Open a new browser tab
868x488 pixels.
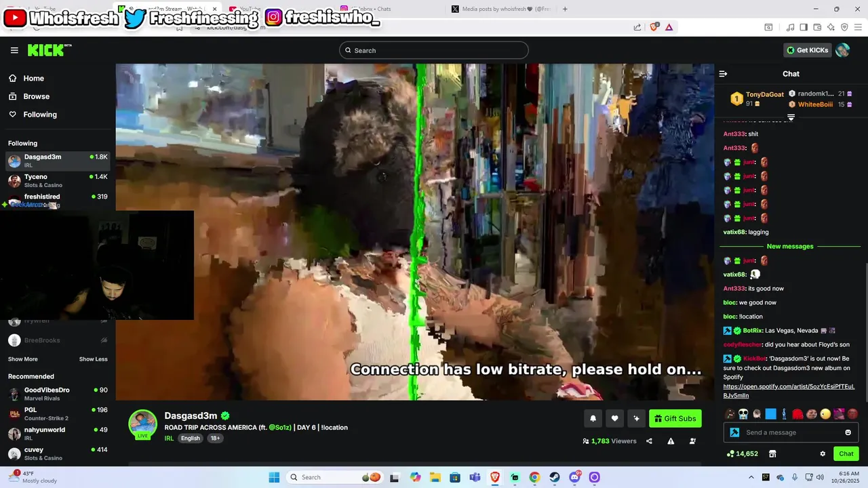coord(565,9)
